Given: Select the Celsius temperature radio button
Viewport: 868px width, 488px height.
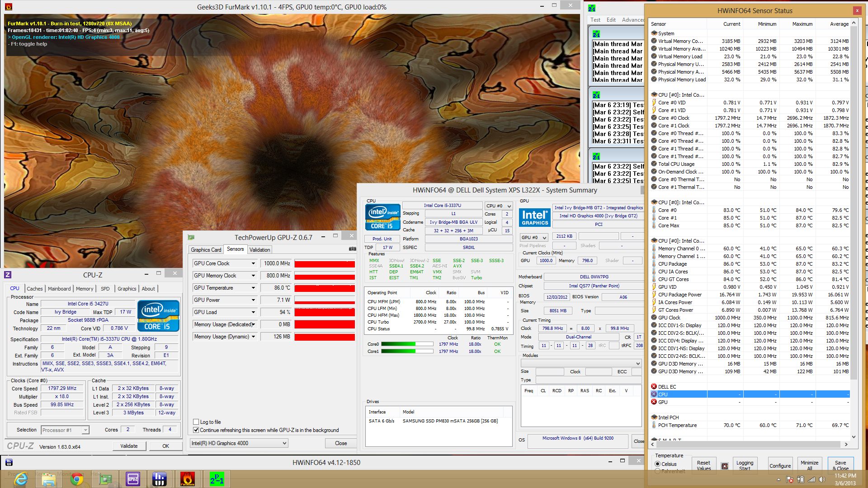Looking at the screenshot, I should (x=658, y=464).
